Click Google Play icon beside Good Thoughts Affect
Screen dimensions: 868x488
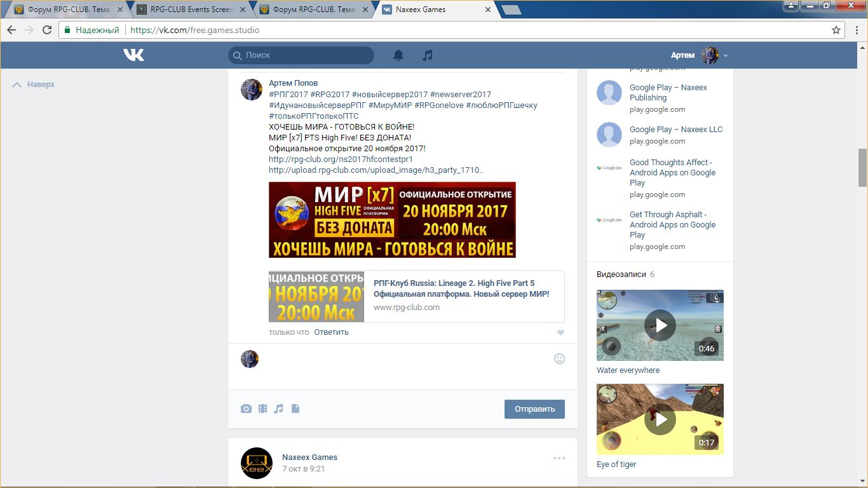coord(609,168)
